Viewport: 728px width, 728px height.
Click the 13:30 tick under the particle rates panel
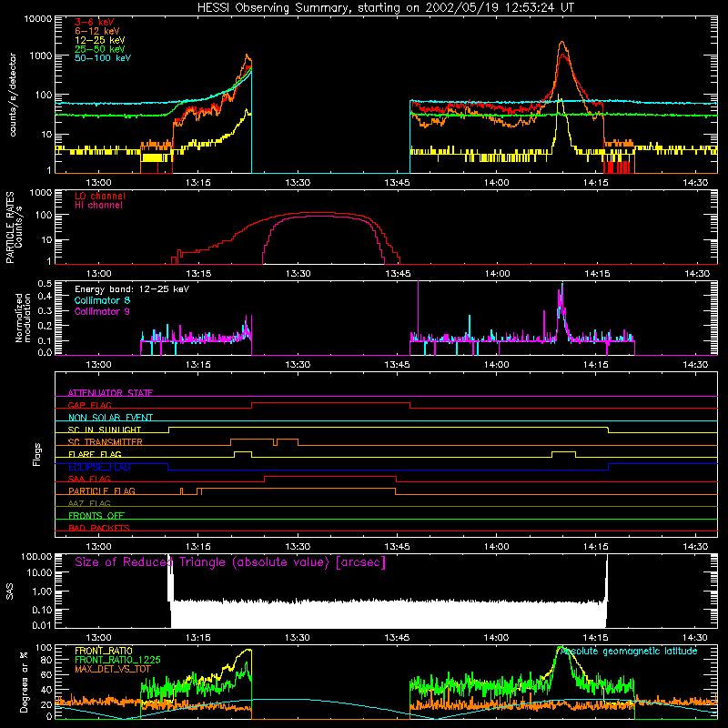[x=298, y=274]
